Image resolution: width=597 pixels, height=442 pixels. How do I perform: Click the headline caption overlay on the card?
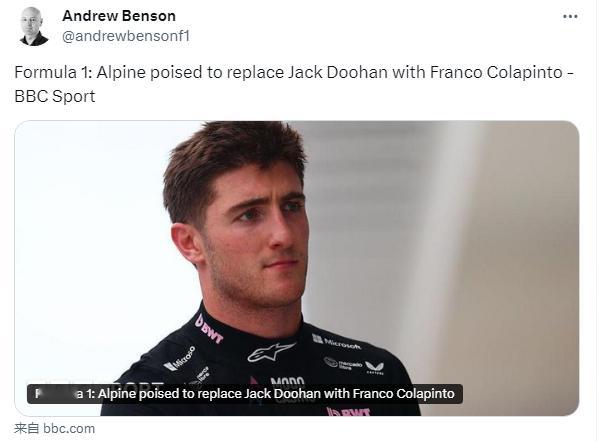245,394
